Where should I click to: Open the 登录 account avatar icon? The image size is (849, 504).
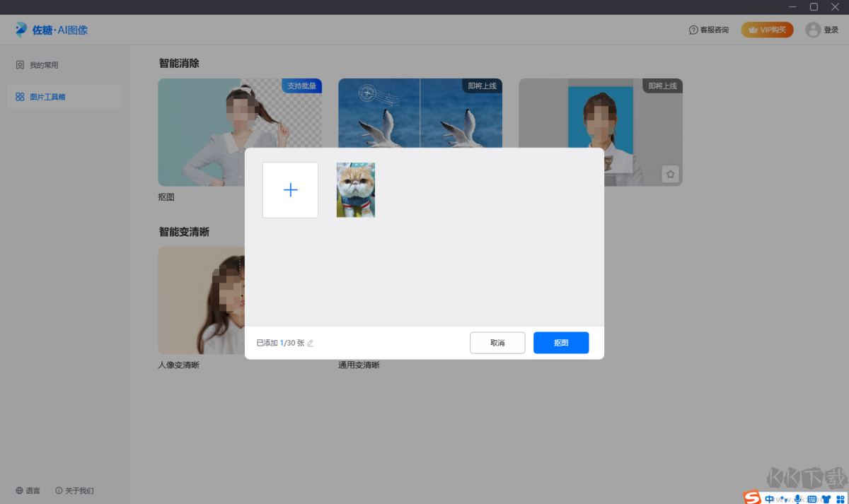[x=812, y=30]
